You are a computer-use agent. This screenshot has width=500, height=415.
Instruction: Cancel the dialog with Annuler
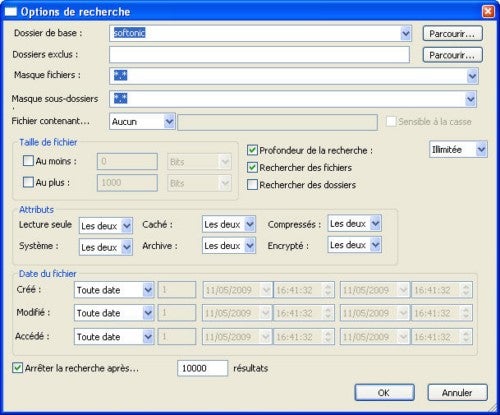click(457, 393)
